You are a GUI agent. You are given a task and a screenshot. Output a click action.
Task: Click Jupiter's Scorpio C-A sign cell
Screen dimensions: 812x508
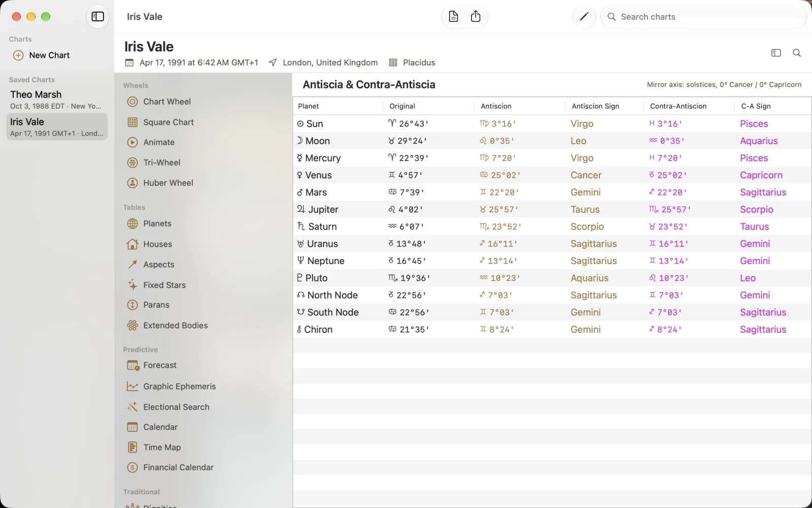756,209
